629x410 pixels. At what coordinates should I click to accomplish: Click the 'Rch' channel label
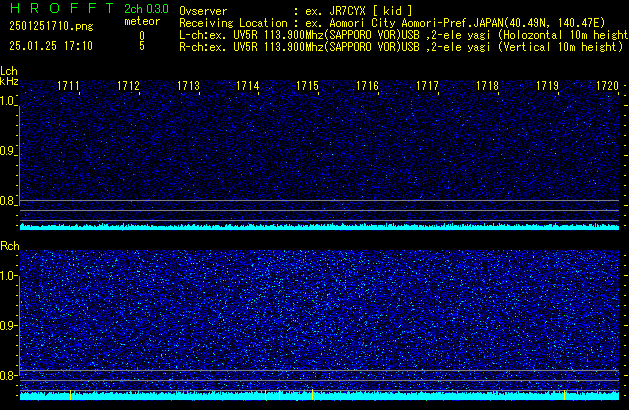10,246
